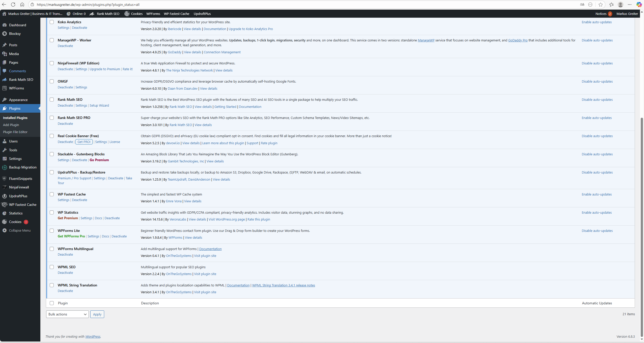Click the Rank Math SEO admin bar icon
This screenshot has height=343, width=644.
coord(92,14)
